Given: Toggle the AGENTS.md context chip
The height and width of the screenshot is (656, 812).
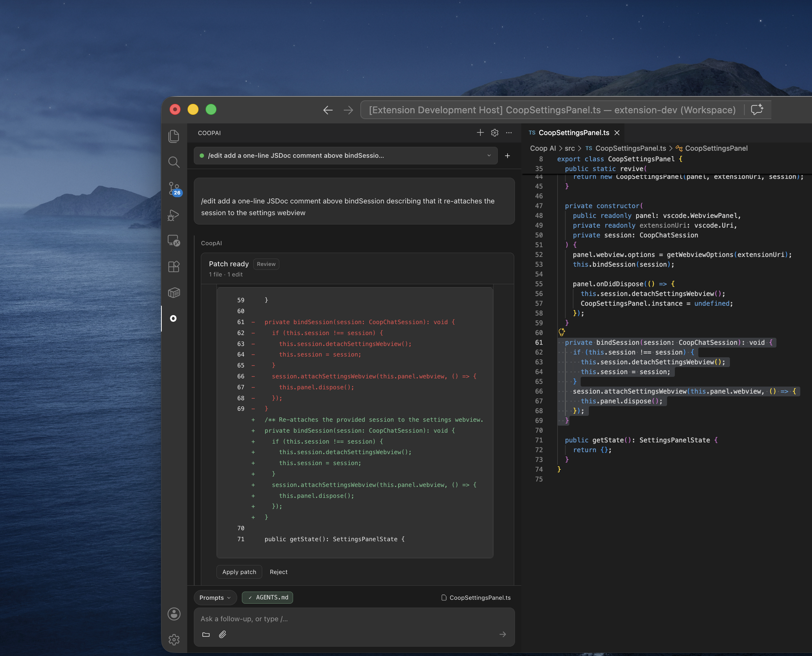Looking at the screenshot, I should (268, 597).
